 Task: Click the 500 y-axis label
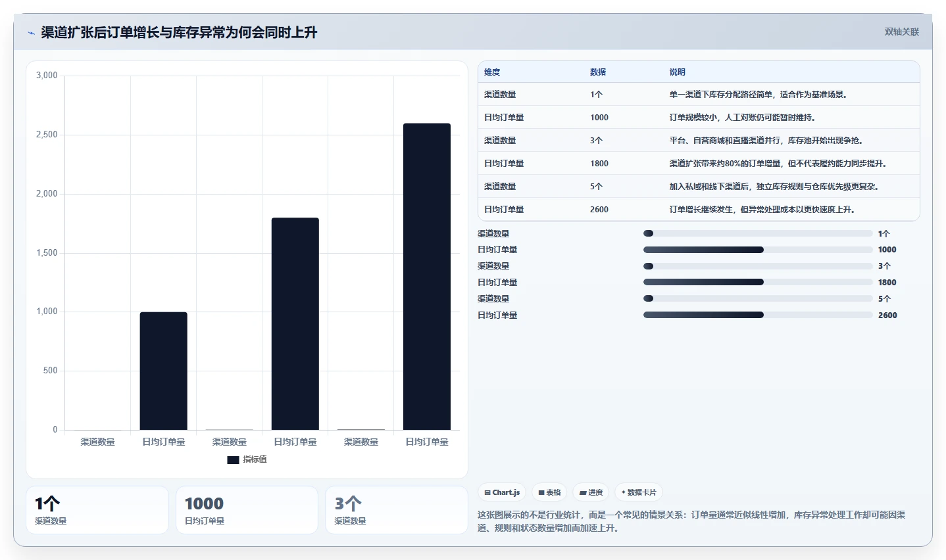51,371
